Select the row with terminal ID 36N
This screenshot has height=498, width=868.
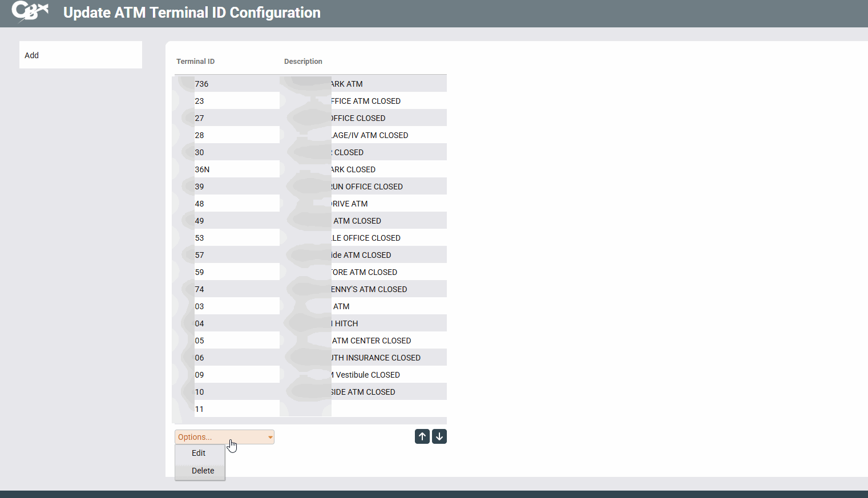(203, 169)
